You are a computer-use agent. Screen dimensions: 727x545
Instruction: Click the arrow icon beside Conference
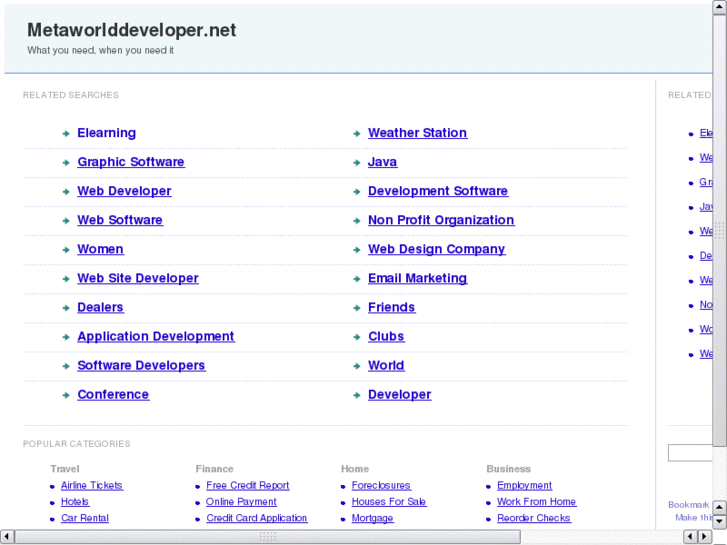coord(66,395)
